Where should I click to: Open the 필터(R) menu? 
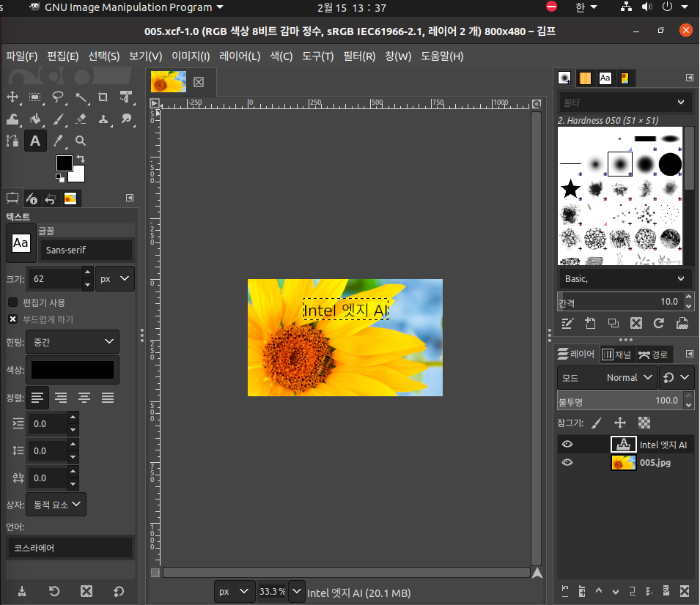tap(359, 56)
